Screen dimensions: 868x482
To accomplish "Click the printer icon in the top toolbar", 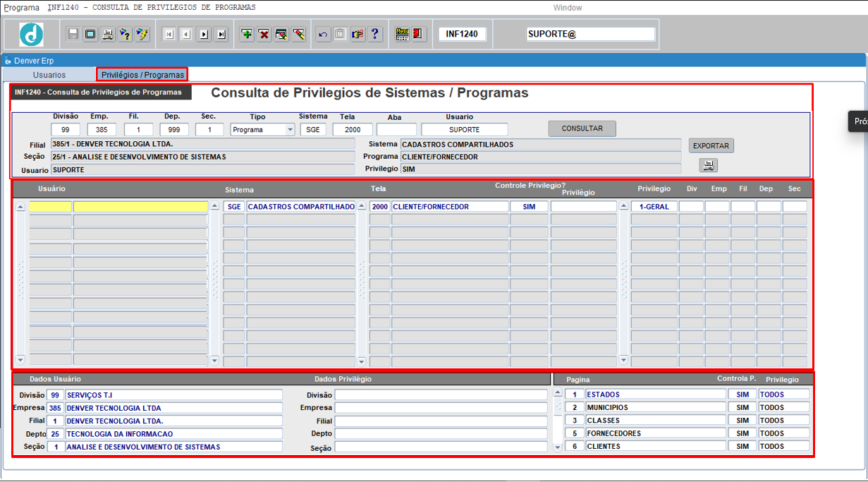I will click(x=107, y=34).
